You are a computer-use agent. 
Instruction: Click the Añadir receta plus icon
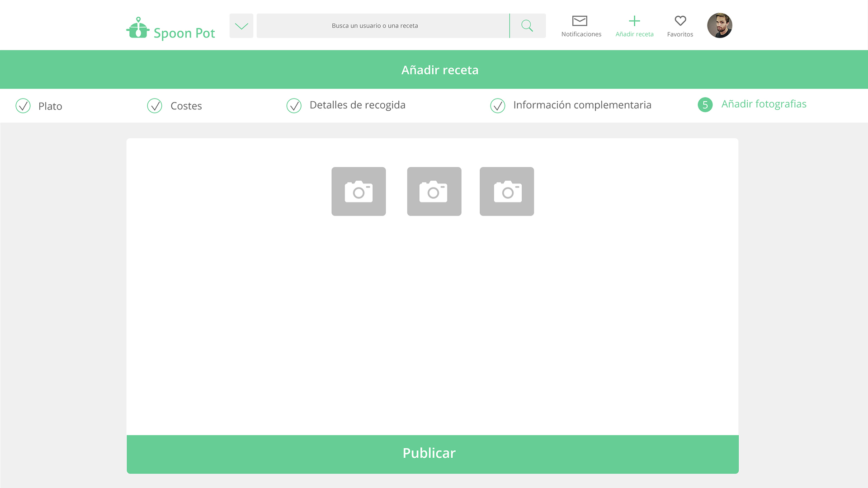tap(634, 21)
